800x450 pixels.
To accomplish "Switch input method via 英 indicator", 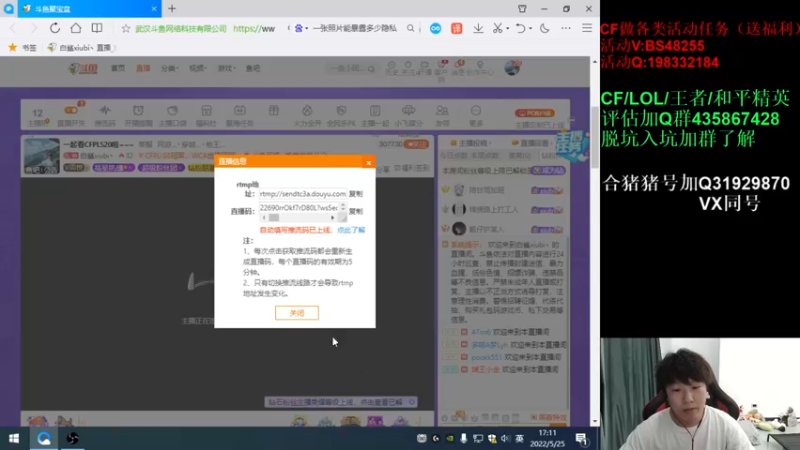I will (519, 438).
